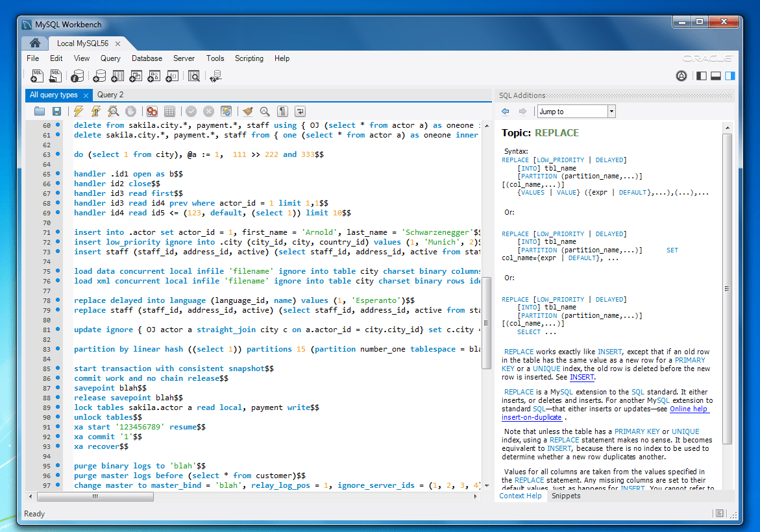Select the Save script to file icon

point(56,111)
